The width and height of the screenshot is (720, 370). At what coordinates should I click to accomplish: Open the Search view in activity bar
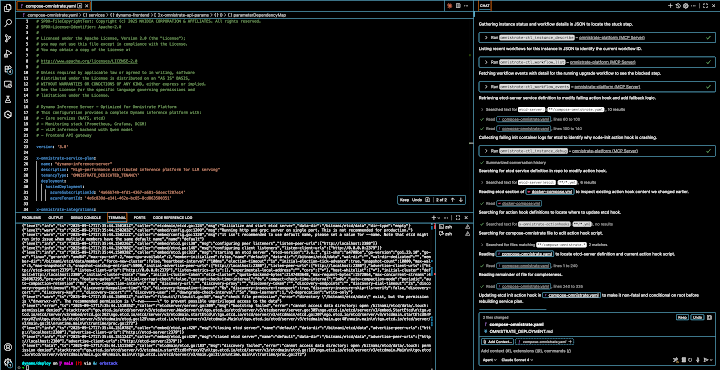coord(7,24)
